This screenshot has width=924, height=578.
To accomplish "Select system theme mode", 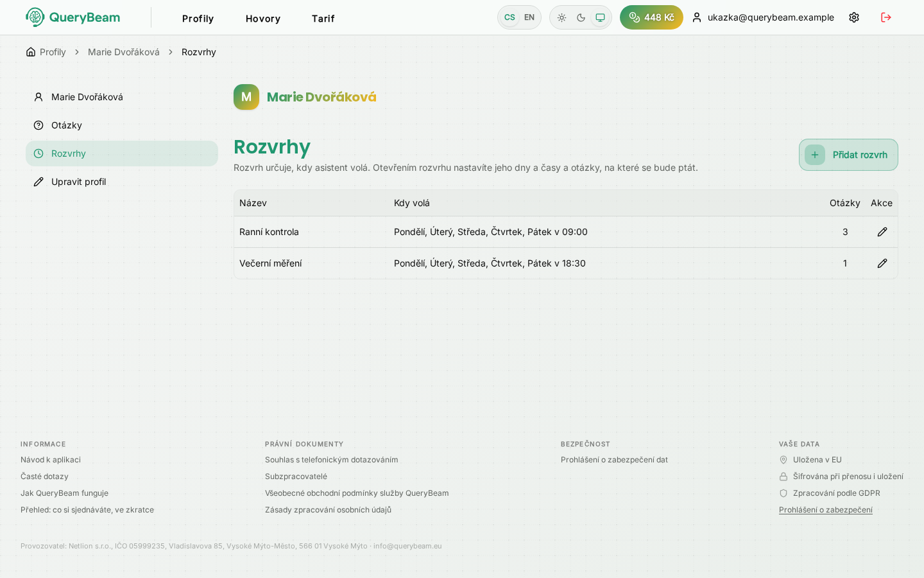I will tap(600, 17).
